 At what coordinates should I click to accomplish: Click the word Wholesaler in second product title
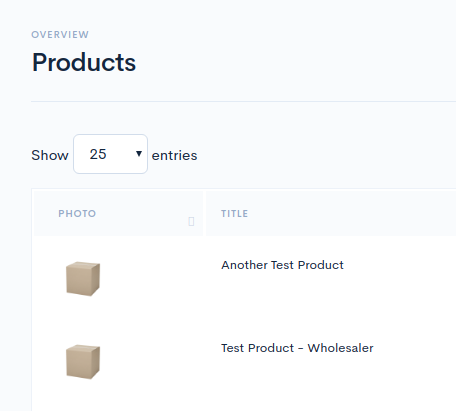click(x=341, y=348)
